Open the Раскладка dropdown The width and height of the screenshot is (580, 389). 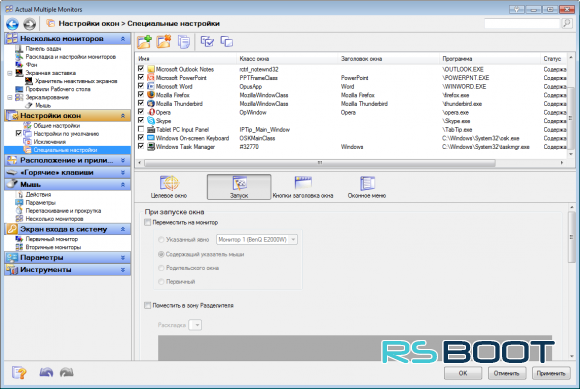(195, 325)
